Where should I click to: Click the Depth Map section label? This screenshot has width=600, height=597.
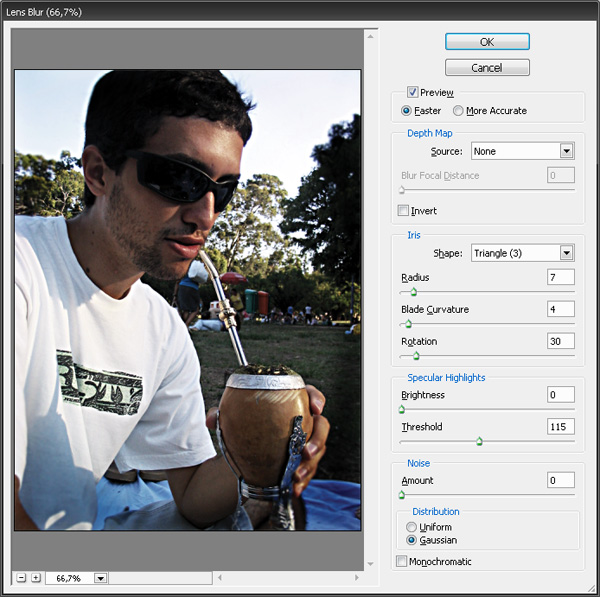(429, 133)
